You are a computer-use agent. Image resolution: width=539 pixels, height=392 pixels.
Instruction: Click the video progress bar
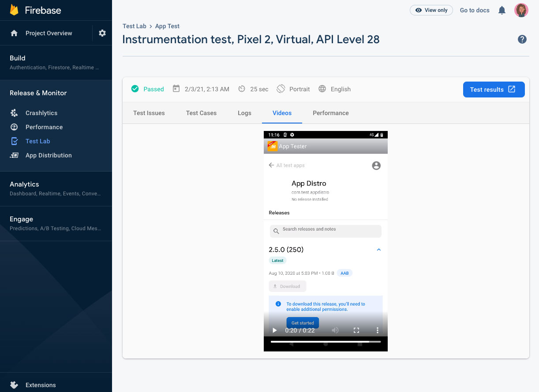click(x=326, y=342)
